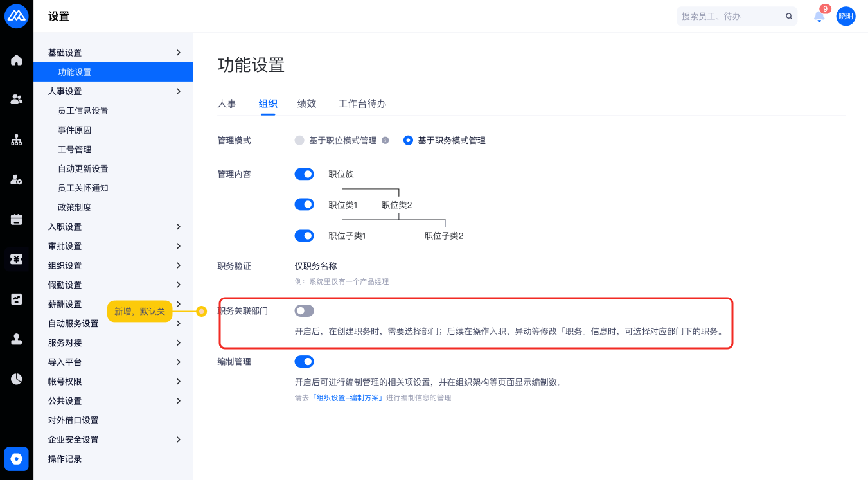Click the 搜索员工、待办 search field
868x480 pixels.
pyautogui.click(x=729, y=17)
